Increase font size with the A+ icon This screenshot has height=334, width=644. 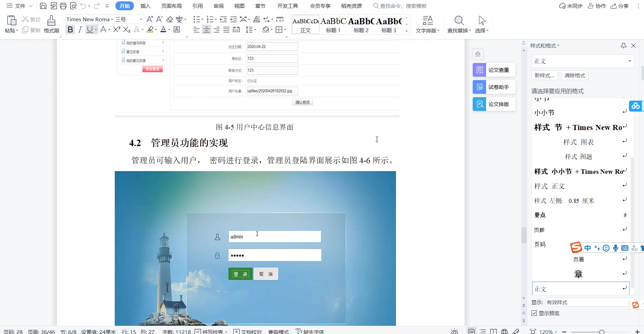pos(150,19)
